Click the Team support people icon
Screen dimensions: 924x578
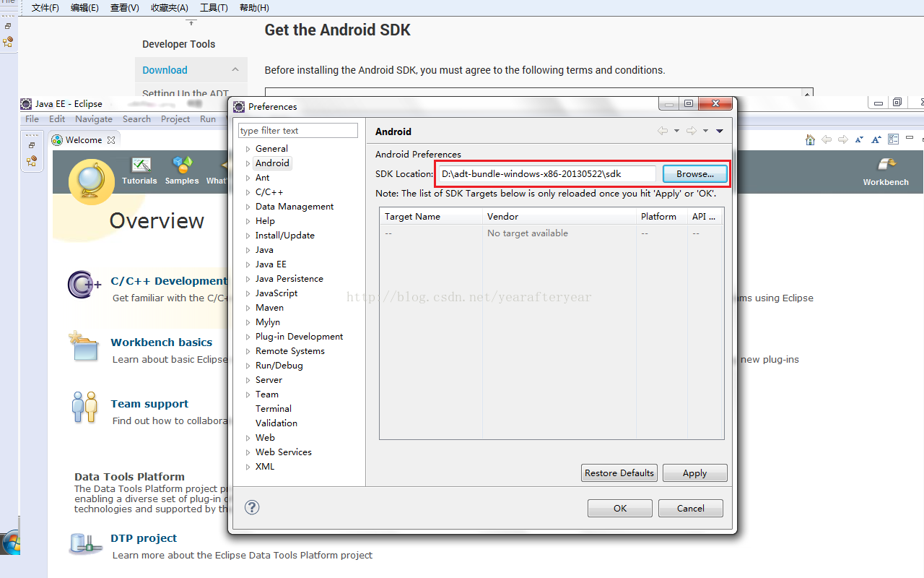84,407
